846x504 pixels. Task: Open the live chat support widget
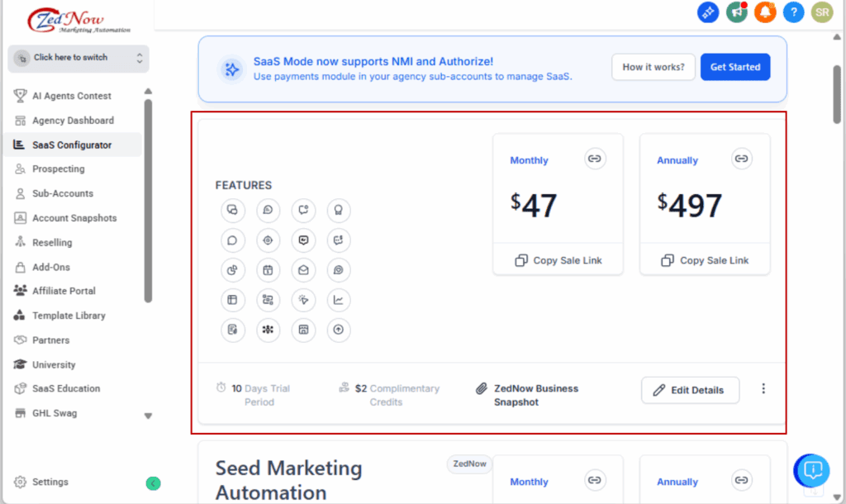[x=811, y=471]
